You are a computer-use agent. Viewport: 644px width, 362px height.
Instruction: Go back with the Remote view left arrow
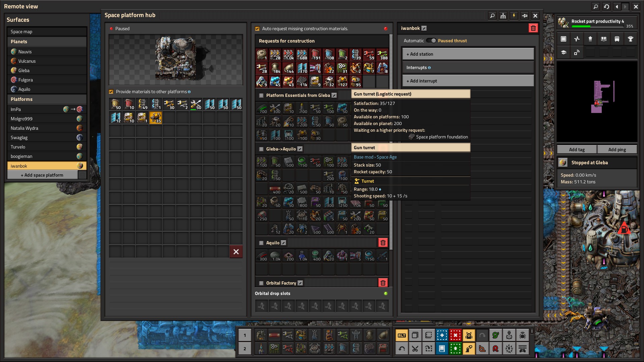[617, 6]
